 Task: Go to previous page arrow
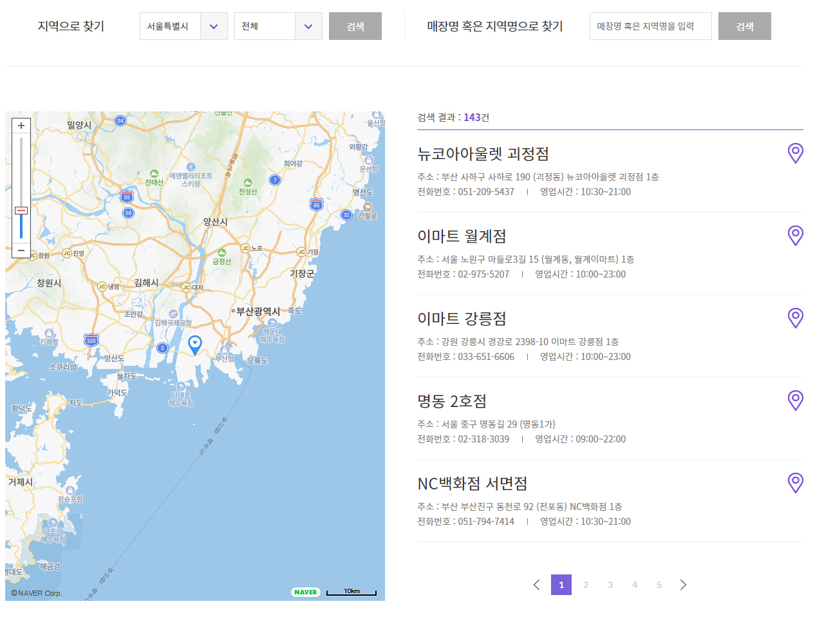(x=537, y=585)
